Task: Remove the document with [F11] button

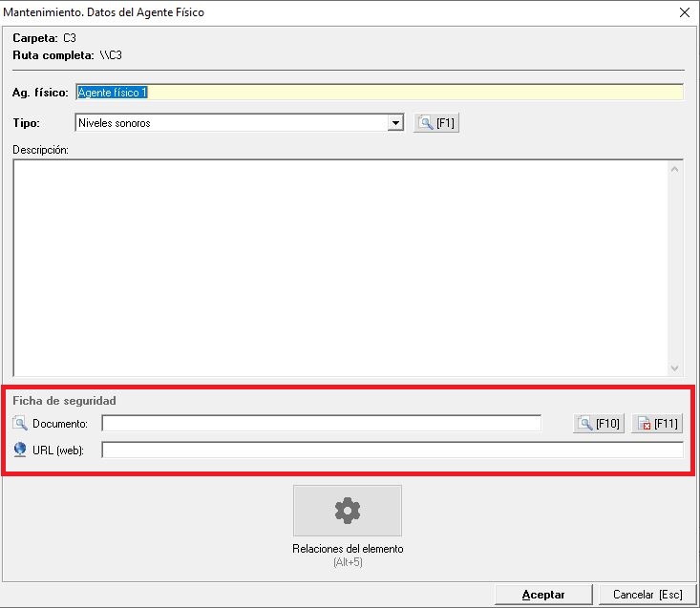Action: pyautogui.click(x=657, y=423)
